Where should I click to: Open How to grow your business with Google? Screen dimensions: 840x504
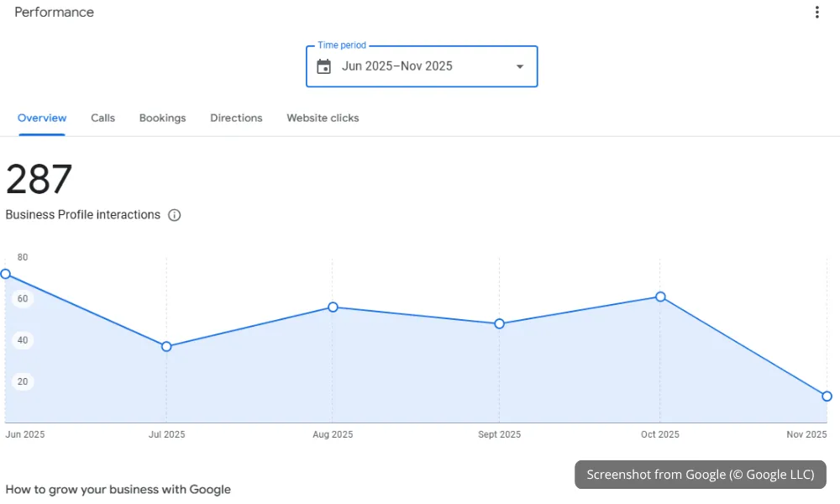tap(118, 489)
